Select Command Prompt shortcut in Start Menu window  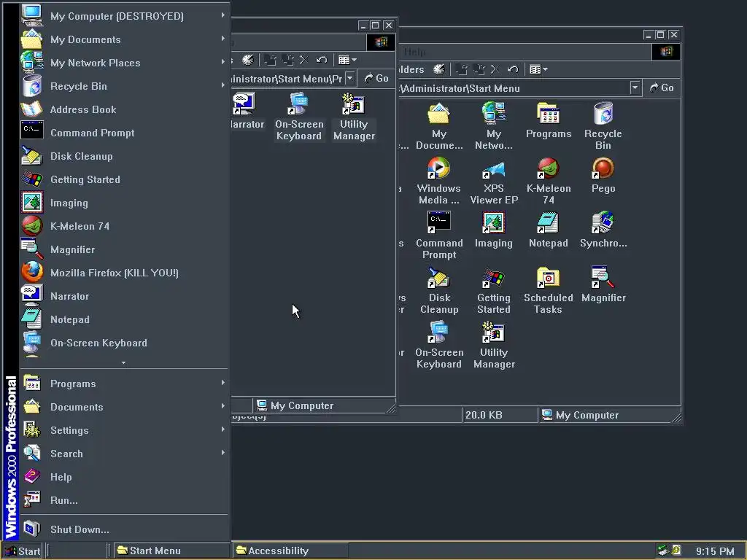click(438, 236)
